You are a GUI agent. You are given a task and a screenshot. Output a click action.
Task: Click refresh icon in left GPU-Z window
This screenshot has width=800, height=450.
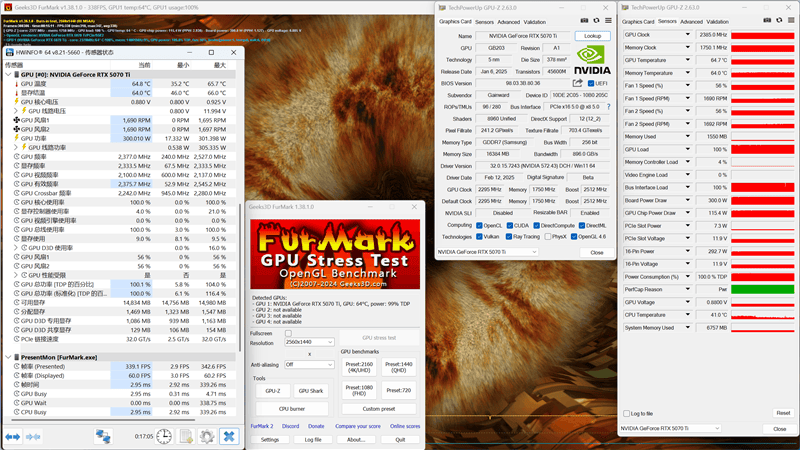(x=596, y=20)
